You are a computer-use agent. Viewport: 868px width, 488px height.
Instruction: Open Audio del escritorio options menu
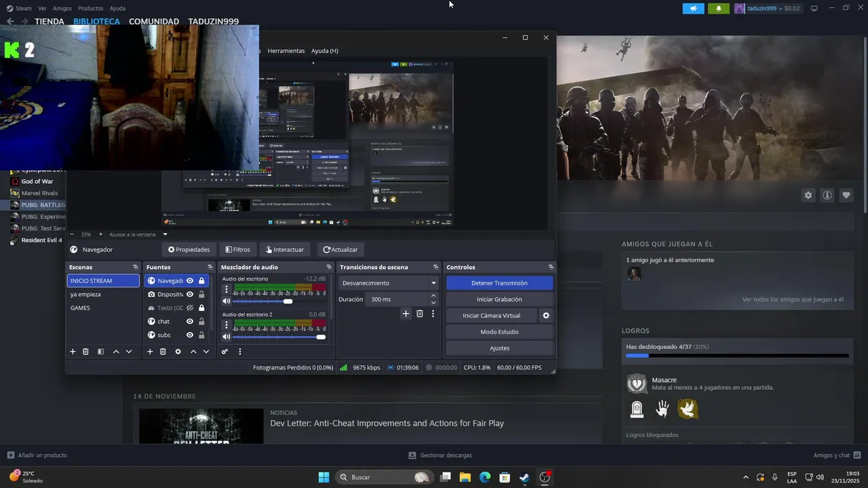(x=226, y=289)
